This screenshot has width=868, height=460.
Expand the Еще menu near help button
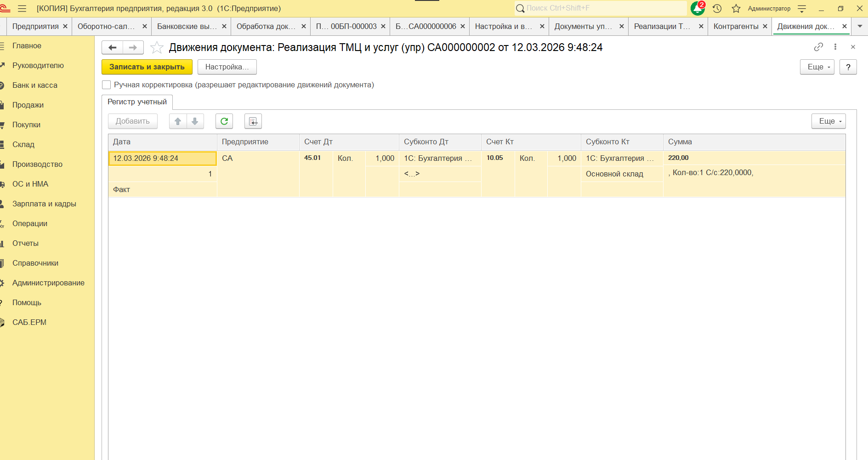[817, 67]
